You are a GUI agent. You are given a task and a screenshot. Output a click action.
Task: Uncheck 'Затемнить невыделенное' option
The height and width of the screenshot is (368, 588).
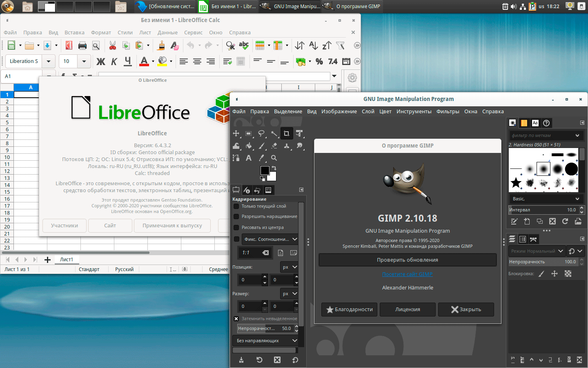(x=236, y=319)
